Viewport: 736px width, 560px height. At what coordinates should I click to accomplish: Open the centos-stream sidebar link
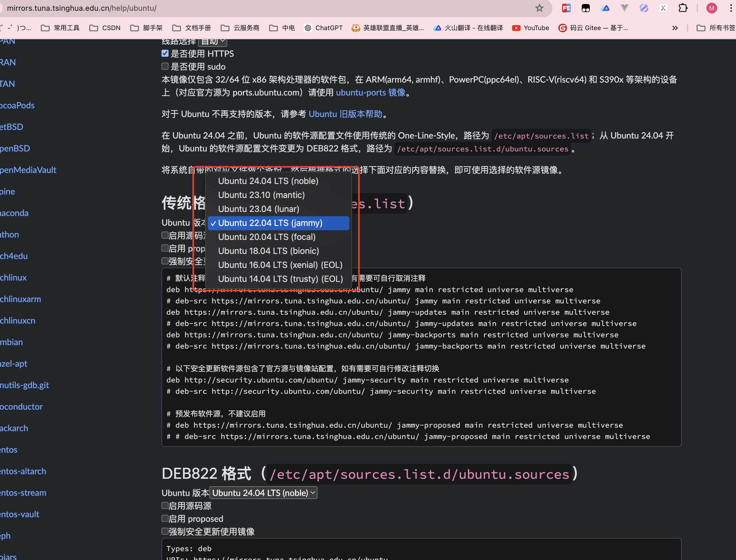23,493
